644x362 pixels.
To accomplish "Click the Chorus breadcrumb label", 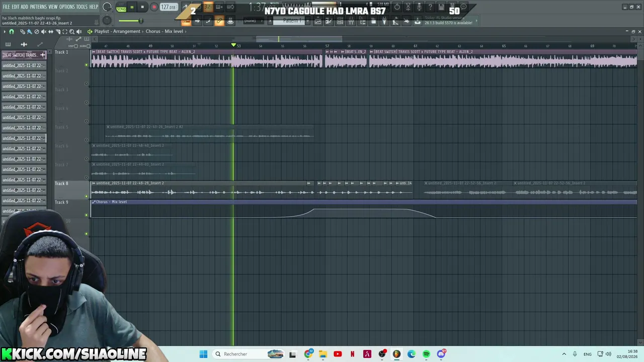I will pyautogui.click(x=153, y=31).
